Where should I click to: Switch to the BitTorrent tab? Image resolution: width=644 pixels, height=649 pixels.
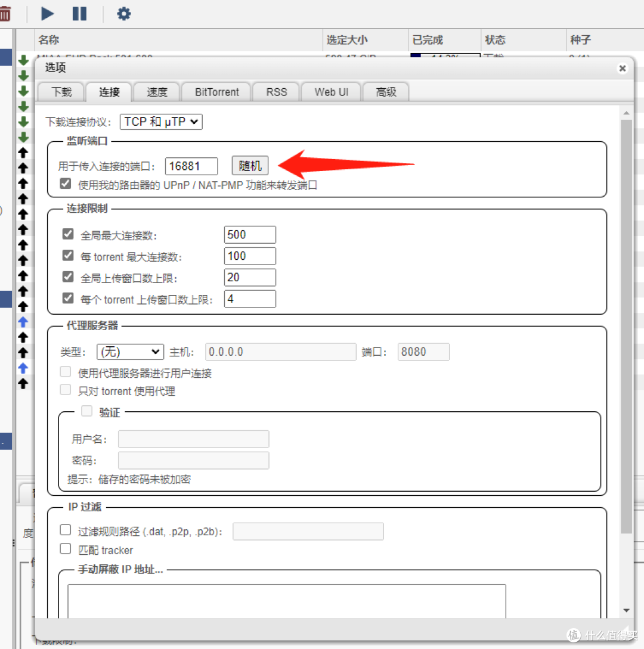coord(216,92)
